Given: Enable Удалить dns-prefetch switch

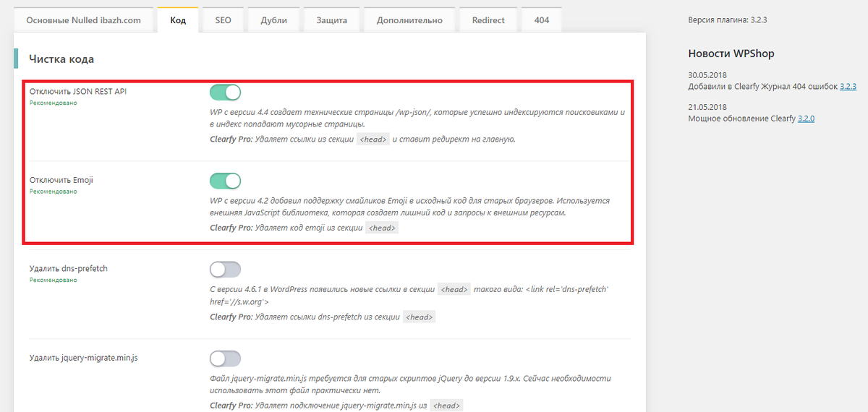Looking at the screenshot, I should pos(225,270).
